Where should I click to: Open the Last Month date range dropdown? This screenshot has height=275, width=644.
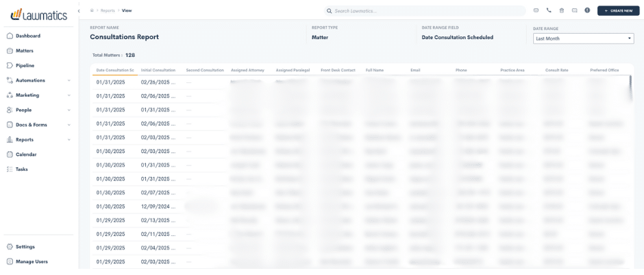click(583, 38)
